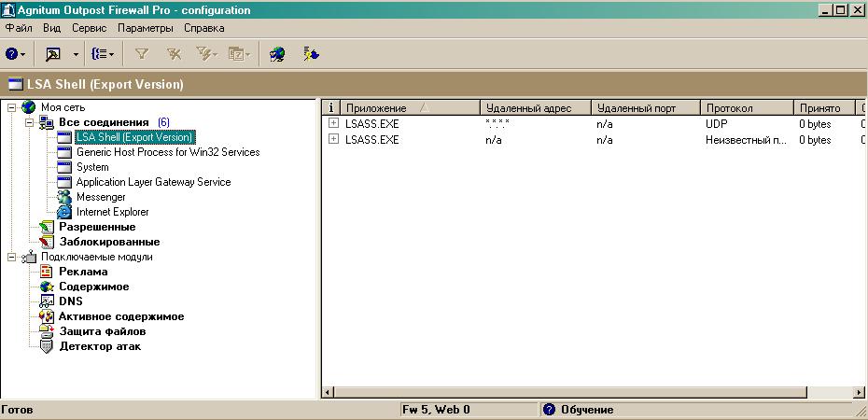Open the Параметры menu
Viewport: 868px width, 420px height.
(145, 28)
